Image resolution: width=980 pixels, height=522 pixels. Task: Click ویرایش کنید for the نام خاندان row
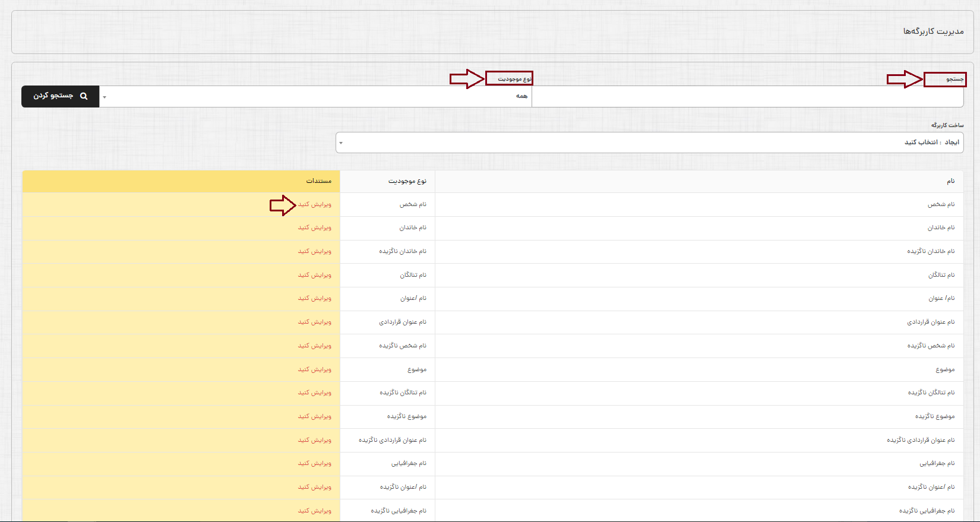[315, 228]
